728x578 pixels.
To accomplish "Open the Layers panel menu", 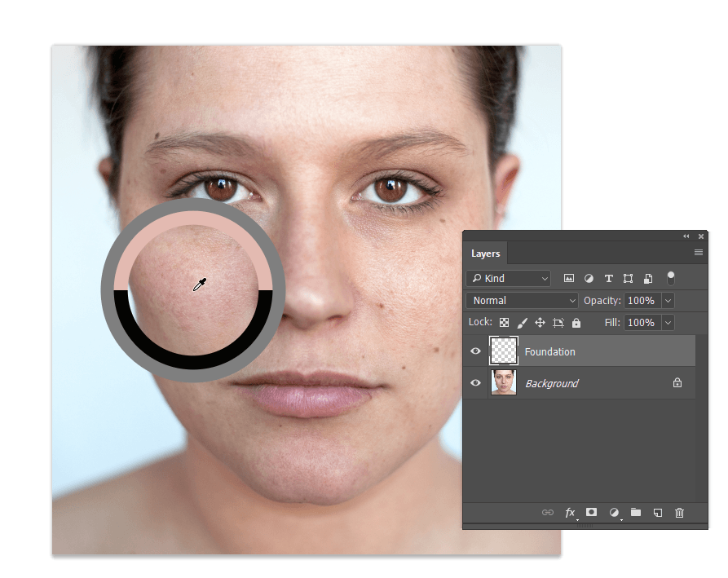I will tap(699, 253).
